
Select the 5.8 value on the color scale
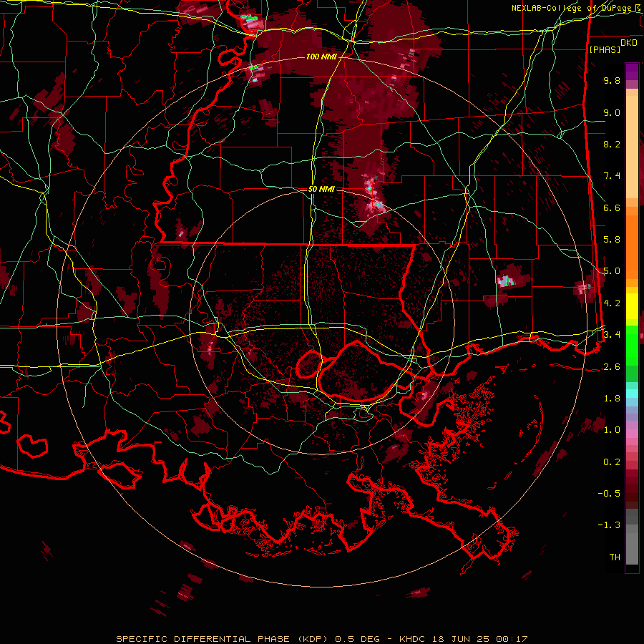[x=612, y=240]
